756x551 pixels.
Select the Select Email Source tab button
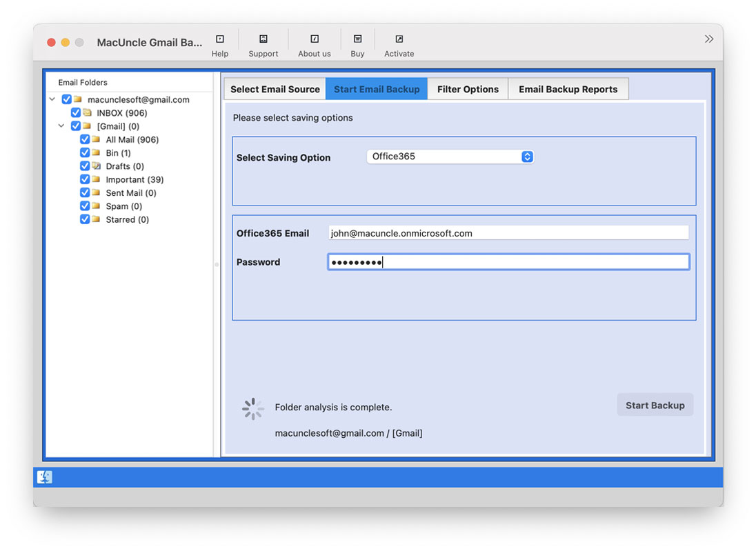(274, 88)
